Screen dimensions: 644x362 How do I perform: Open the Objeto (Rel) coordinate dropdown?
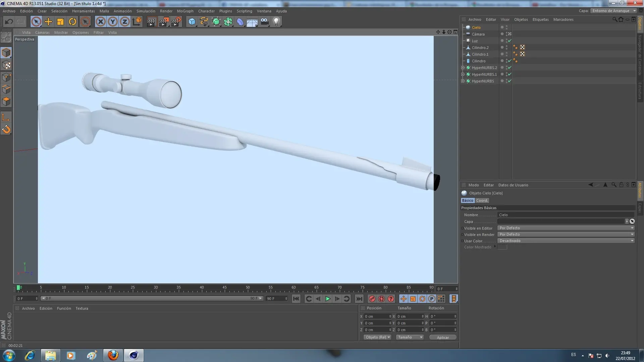tap(377, 337)
